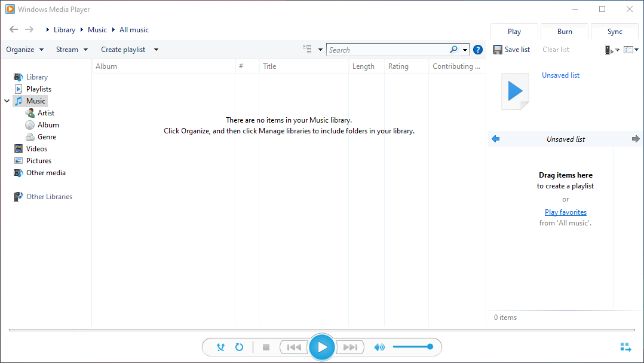This screenshot has height=363, width=644.
Task: Click the View options icon
Action: click(x=307, y=49)
